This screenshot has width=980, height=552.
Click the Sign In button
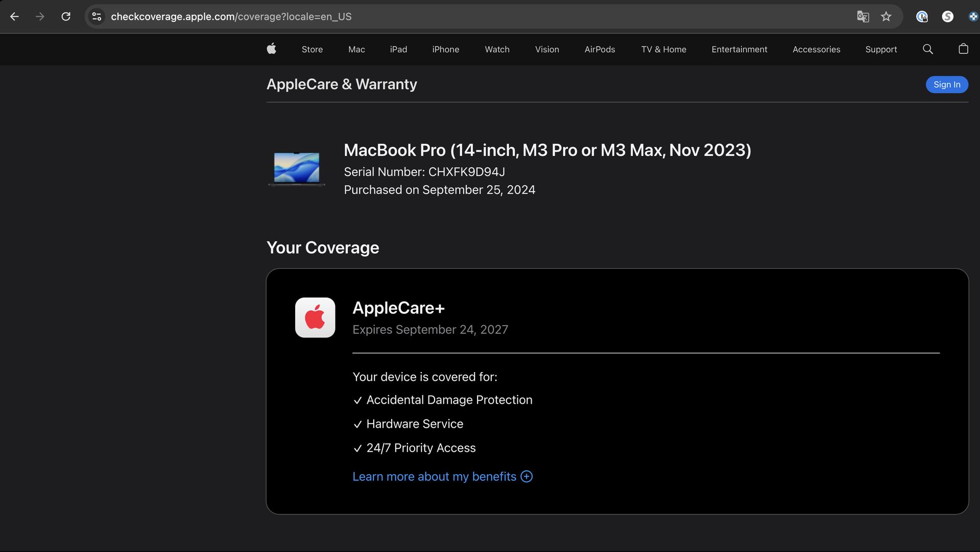947,84
